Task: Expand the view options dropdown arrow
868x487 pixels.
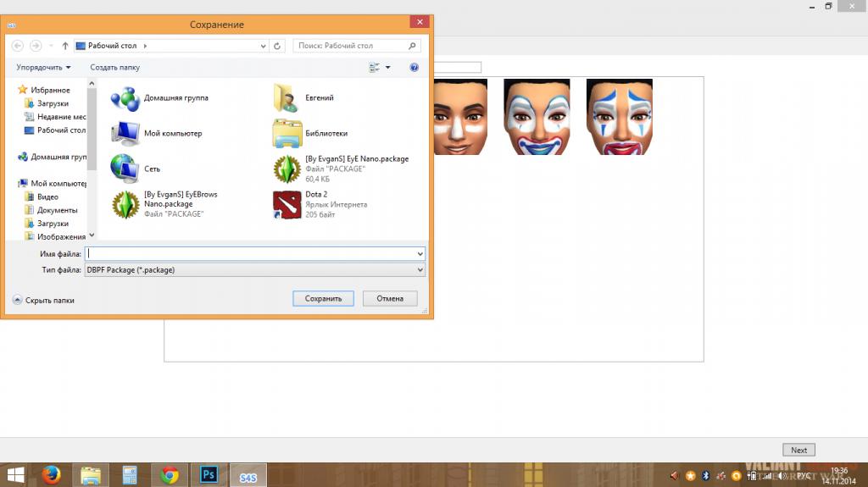Action: coord(387,67)
